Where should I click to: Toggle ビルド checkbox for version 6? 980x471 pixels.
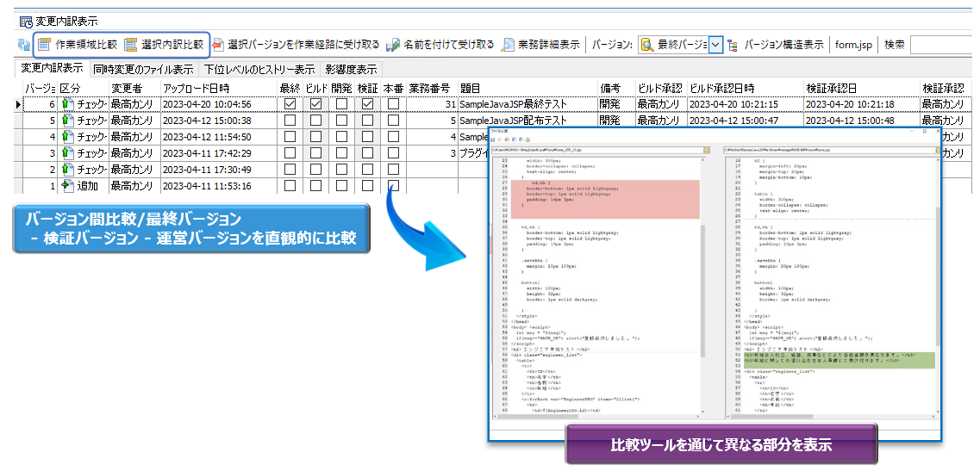click(316, 104)
